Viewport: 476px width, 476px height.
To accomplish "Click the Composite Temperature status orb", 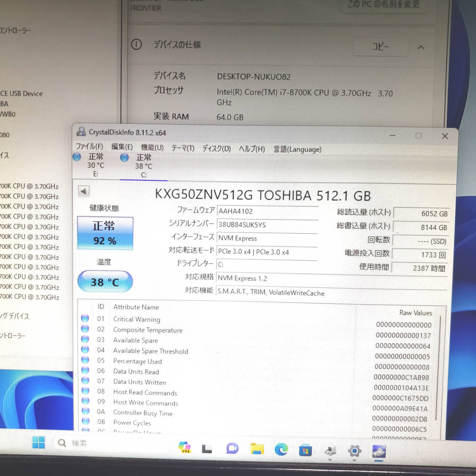I will click(85, 328).
